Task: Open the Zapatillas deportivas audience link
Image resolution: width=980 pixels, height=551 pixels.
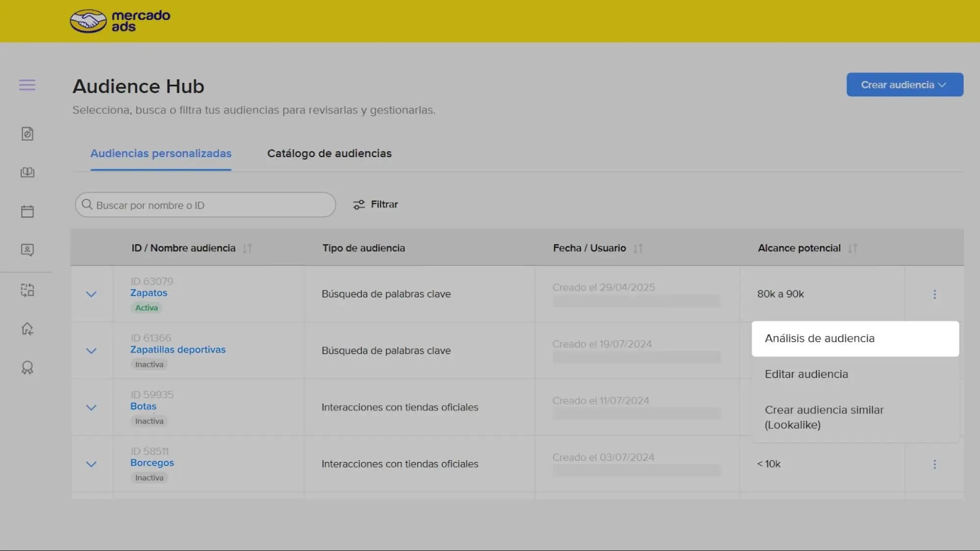Action: 178,350
